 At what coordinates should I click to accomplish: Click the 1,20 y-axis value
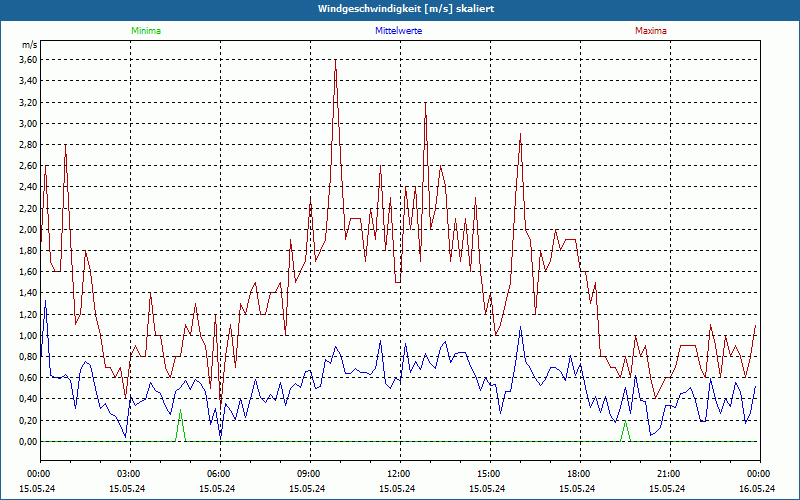coord(28,314)
